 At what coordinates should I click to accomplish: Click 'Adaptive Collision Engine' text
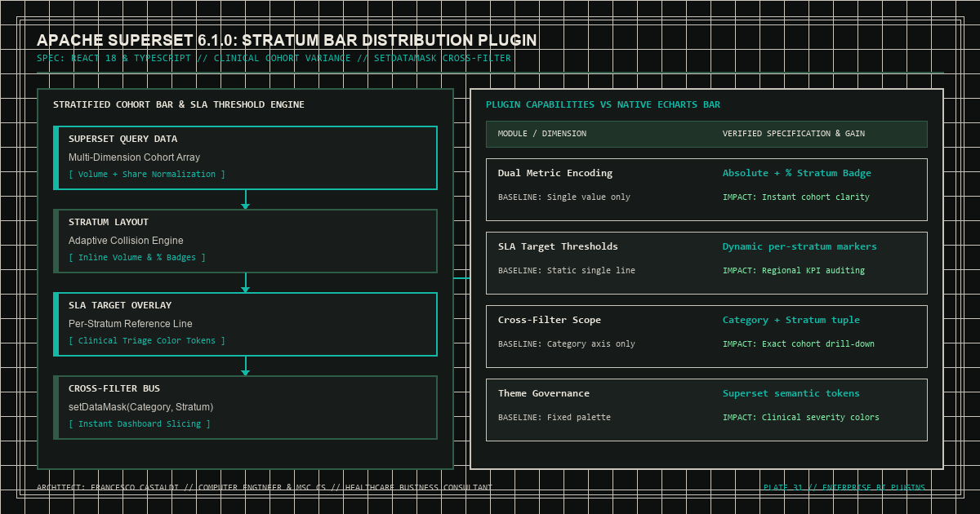[x=126, y=241]
